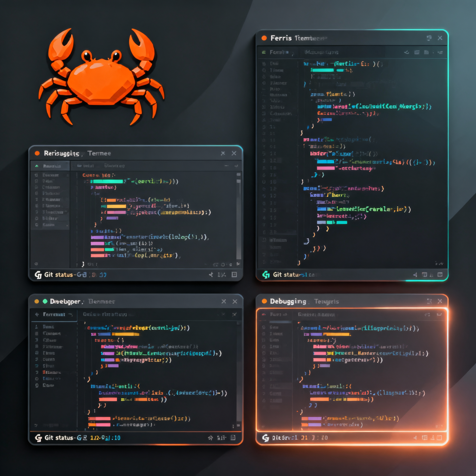Click the back arrow in Develogper sidebar header
The height and width of the screenshot is (476, 476).
click(x=37, y=314)
